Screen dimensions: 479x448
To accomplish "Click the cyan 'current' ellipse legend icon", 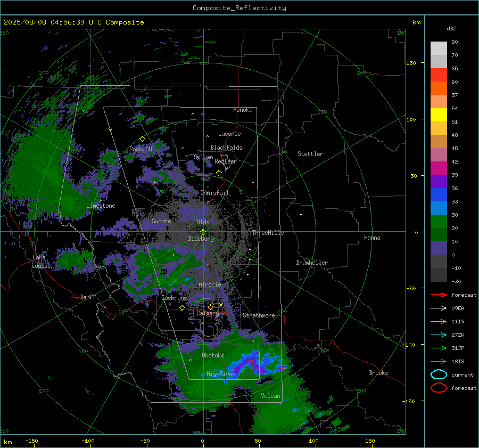I will pos(439,374).
